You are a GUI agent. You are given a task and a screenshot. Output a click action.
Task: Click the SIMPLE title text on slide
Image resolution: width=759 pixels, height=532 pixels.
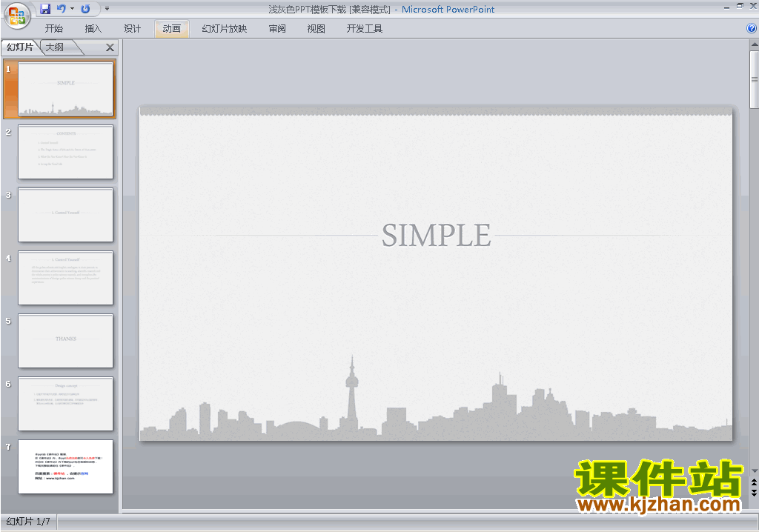tap(436, 236)
